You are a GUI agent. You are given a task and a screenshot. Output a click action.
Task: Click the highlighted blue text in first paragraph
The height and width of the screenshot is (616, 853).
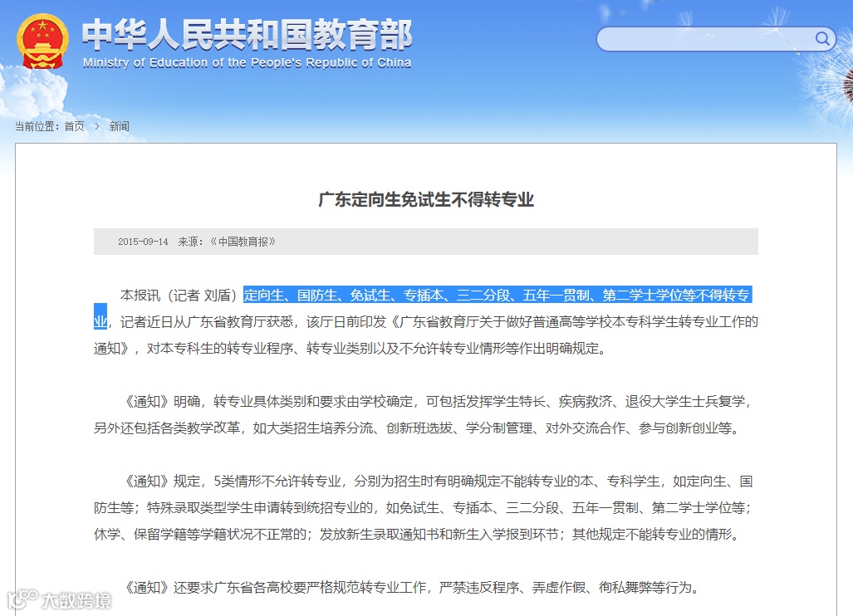(498, 294)
